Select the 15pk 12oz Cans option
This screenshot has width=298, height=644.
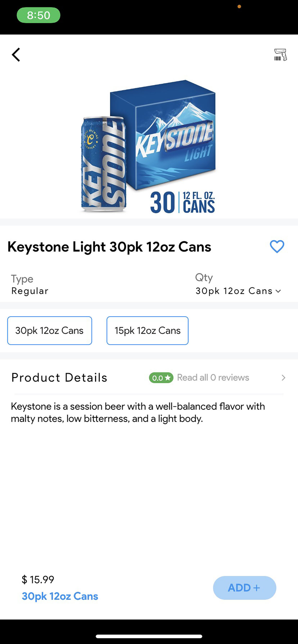(147, 330)
